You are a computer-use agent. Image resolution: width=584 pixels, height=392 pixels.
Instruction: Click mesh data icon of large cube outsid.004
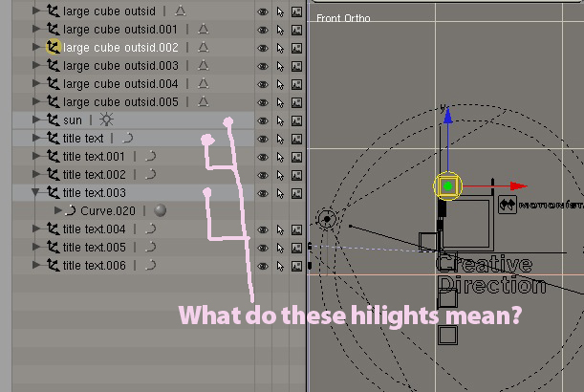click(203, 83)
